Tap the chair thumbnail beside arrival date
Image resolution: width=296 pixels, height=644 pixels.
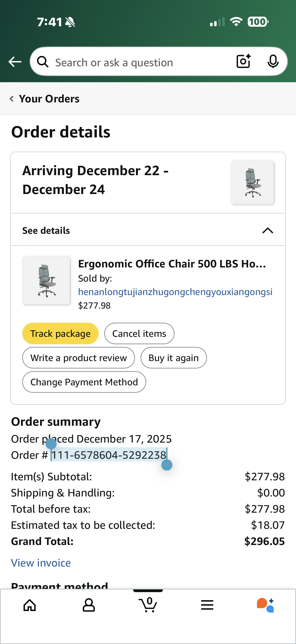(x=252, y=183)
